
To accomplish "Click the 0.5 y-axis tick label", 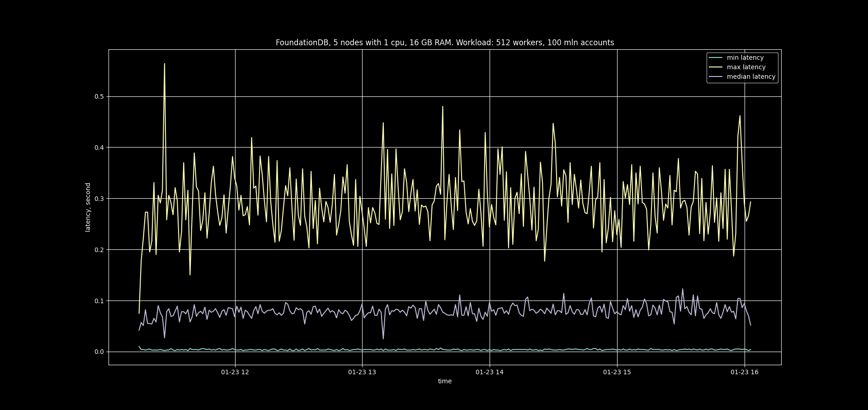I will coord(99,96).
